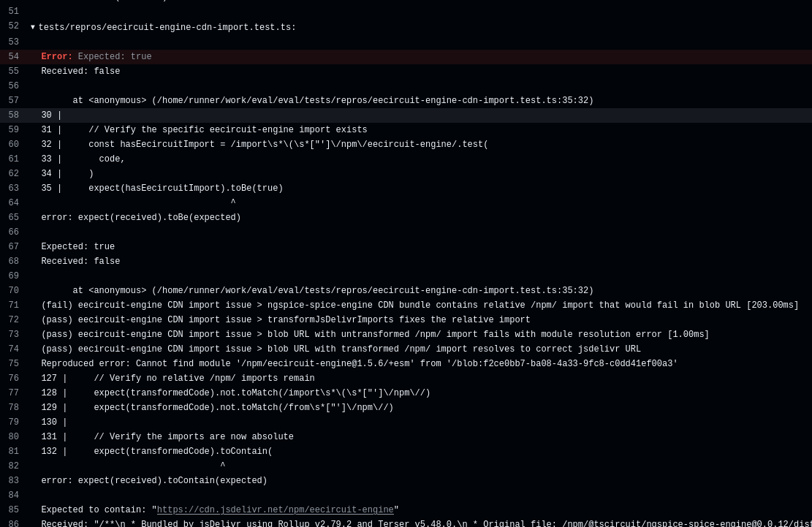This screenshot has width=812, height=527.
Task: Select log line number 54
Action: [13, 56]
